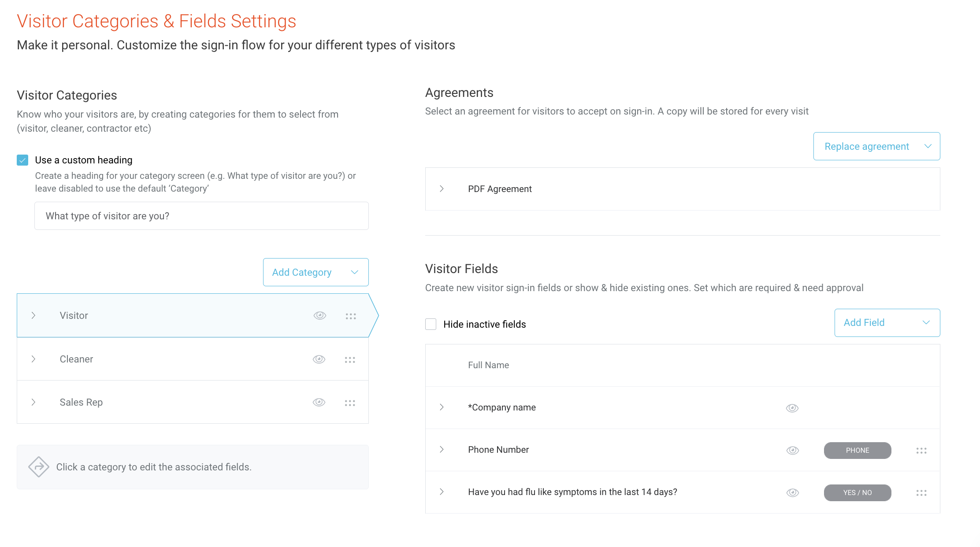Toggle visibility eye for Sales Rep category
The image size is (980, 547).
tap(319, 403)
